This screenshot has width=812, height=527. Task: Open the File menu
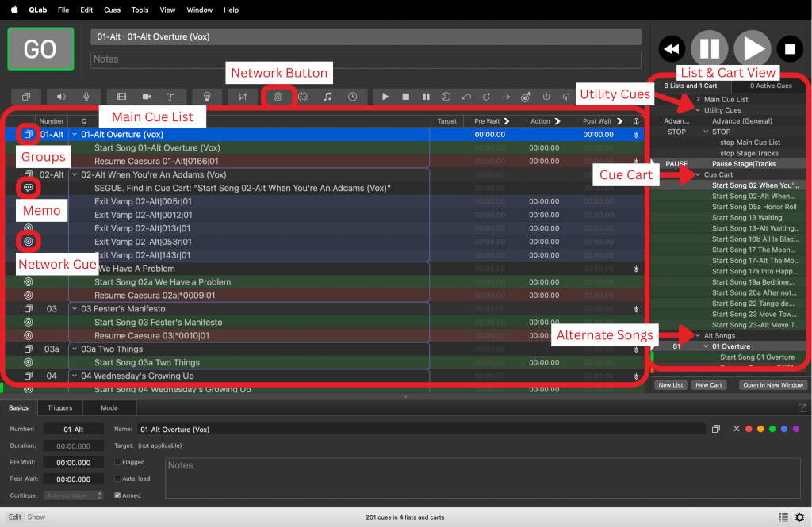click(x=63, y=10)
